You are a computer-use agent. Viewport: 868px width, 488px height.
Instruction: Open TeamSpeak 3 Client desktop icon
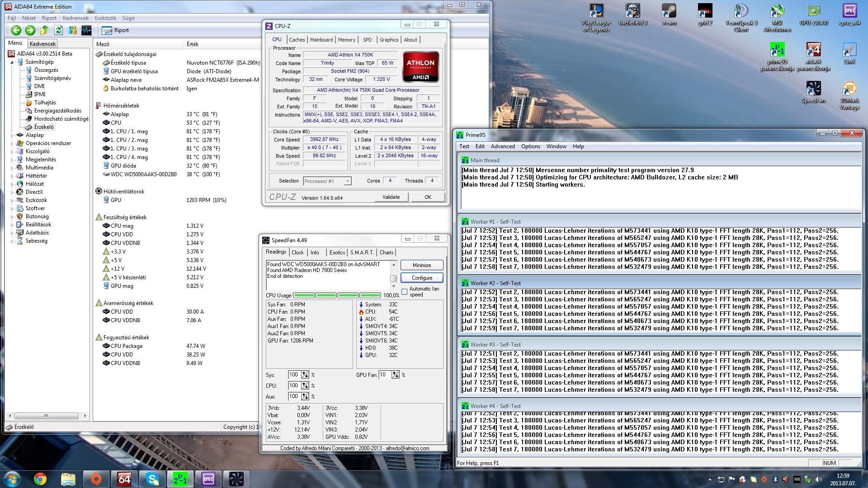741,18
